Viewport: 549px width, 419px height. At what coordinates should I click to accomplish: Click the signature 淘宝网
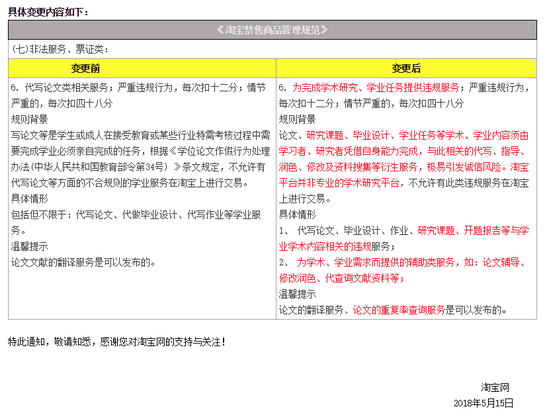[495, 387]
